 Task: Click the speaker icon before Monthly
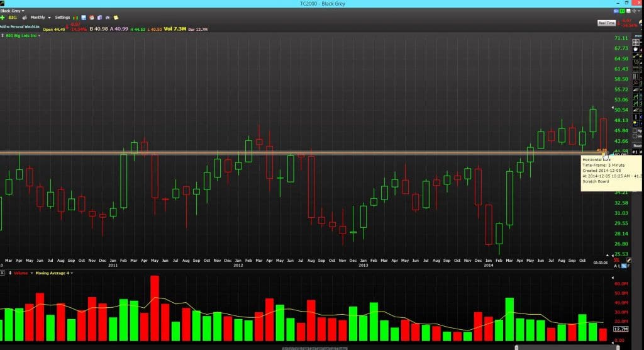point(25,18)
